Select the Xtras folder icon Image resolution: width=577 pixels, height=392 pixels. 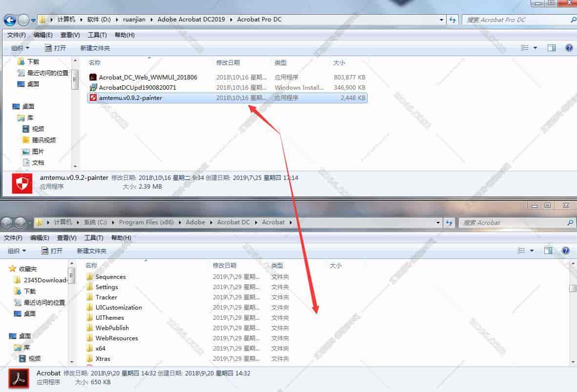pos(89,358)
